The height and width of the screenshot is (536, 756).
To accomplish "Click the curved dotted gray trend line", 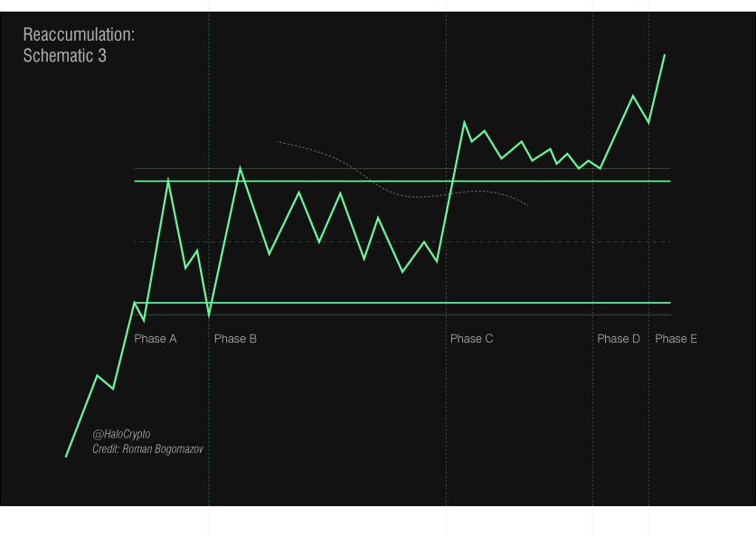I will point(402,174).
